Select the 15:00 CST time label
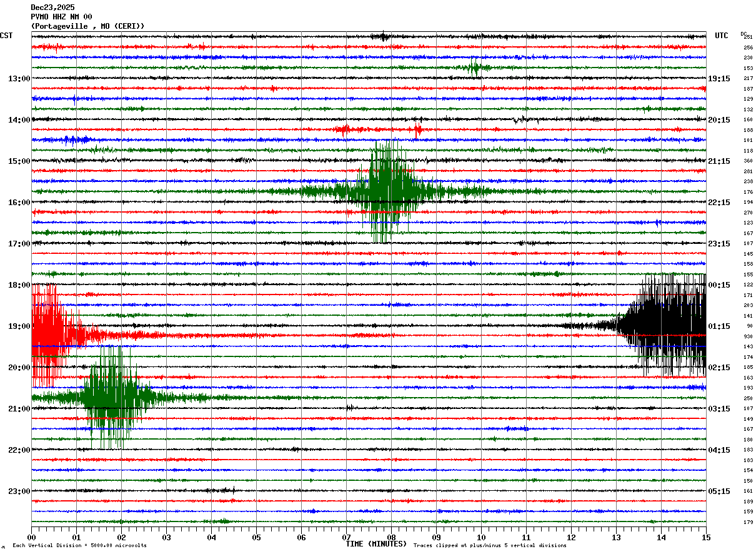756x554 pixels. click(19, 161)
